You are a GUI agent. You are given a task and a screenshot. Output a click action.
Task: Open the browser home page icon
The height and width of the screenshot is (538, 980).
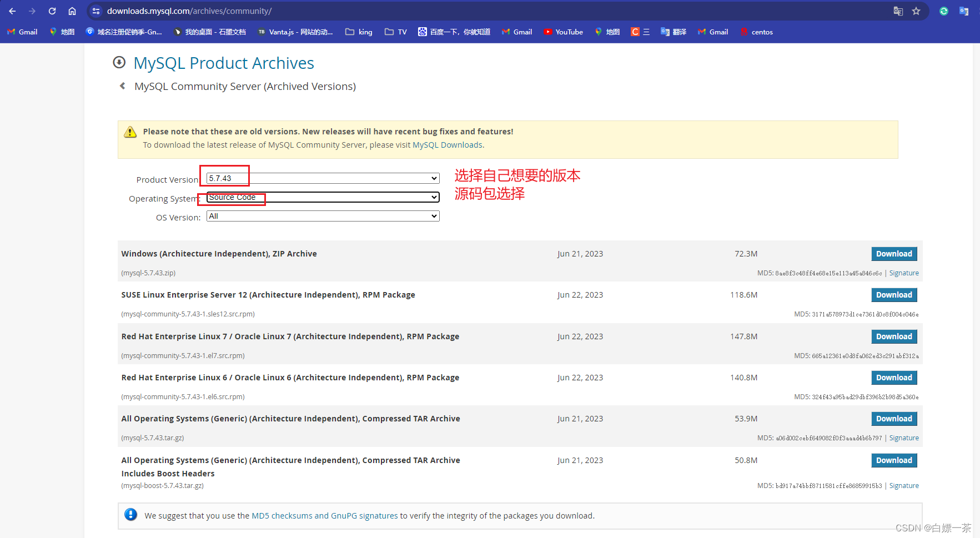tap(72, 11)
